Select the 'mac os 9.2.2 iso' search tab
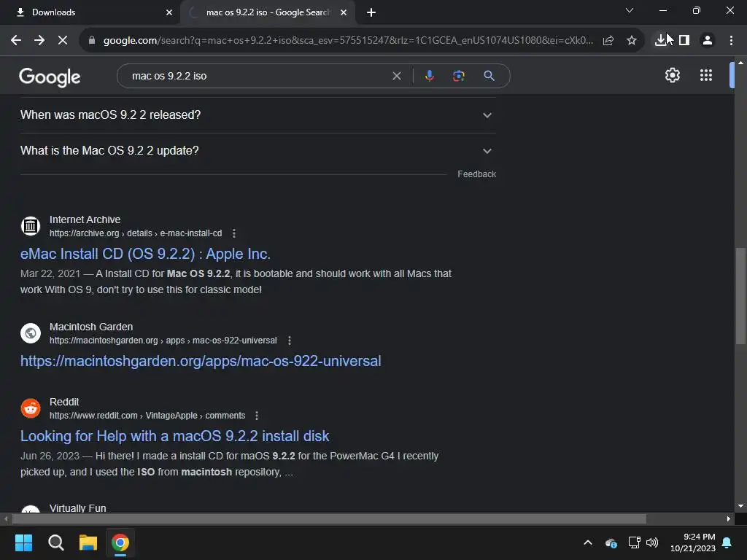The image size is (747, 560). (268, 12)
